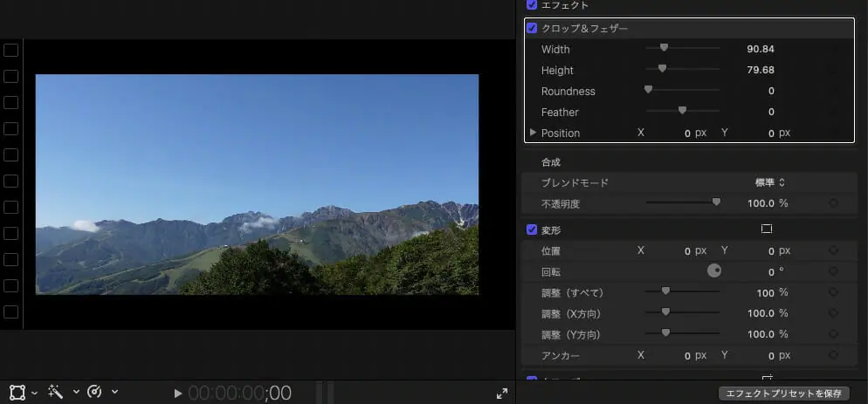Disable the エフェクト checkbox
This screenshot has width=868, height=404.
(532, 5)
